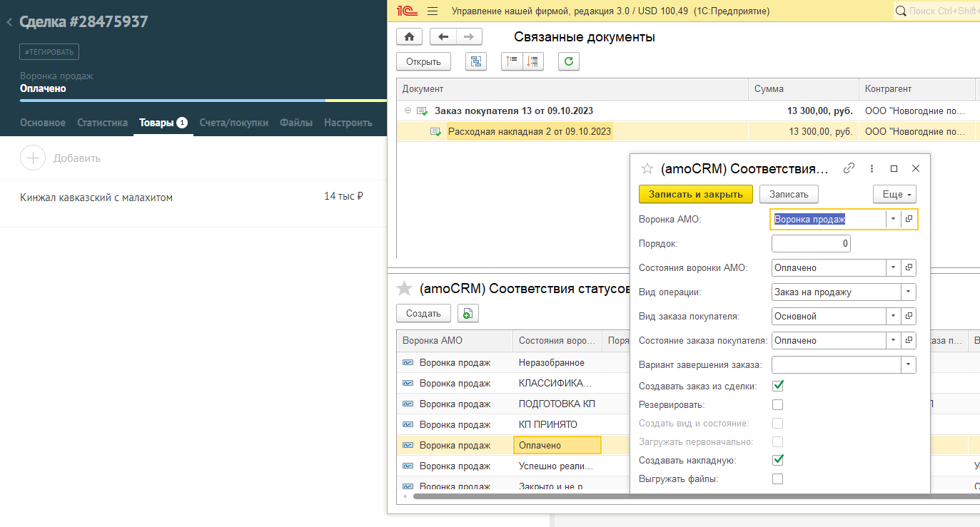Open the 1C hamburger main menu

432,11
